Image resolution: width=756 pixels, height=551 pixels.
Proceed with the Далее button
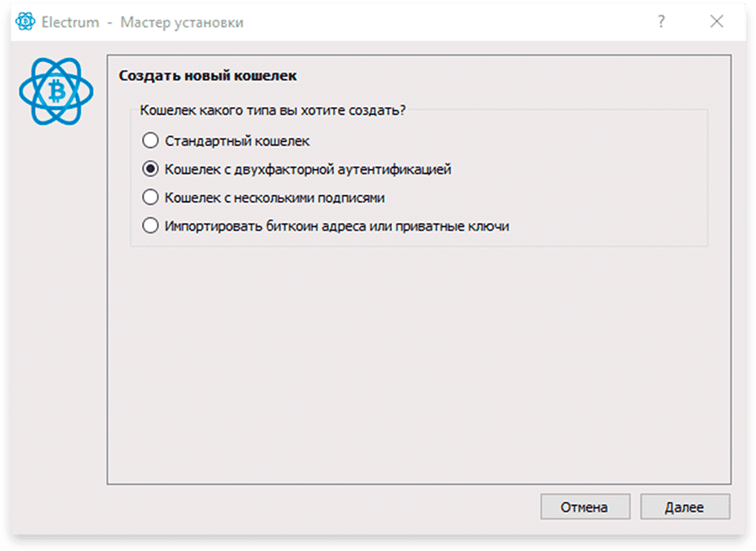[685, 507]
